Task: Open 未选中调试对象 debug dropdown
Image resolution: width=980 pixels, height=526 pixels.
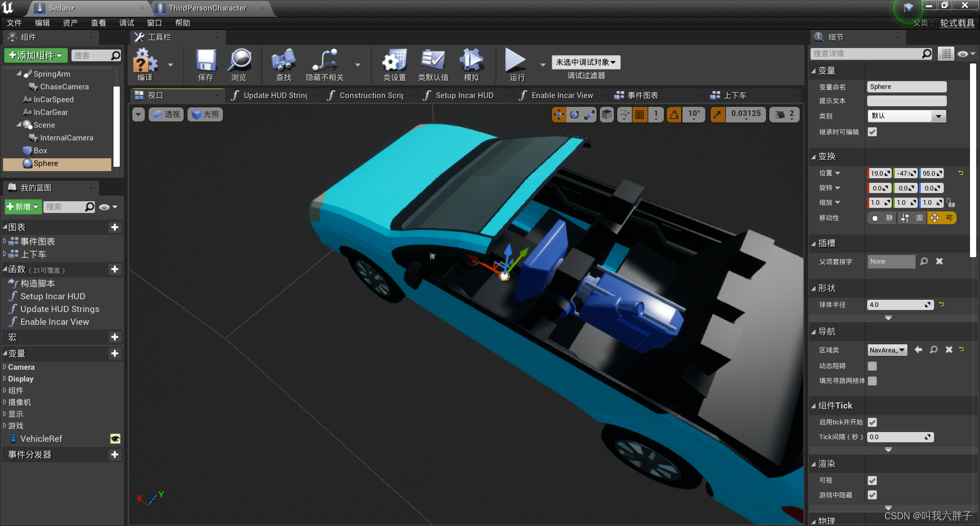Action: 586,62
